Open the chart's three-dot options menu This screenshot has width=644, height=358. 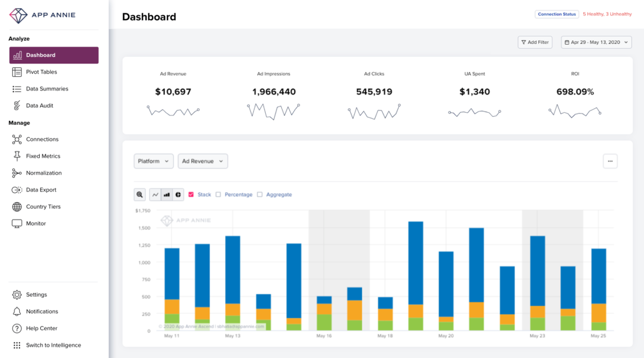(610, 161)
